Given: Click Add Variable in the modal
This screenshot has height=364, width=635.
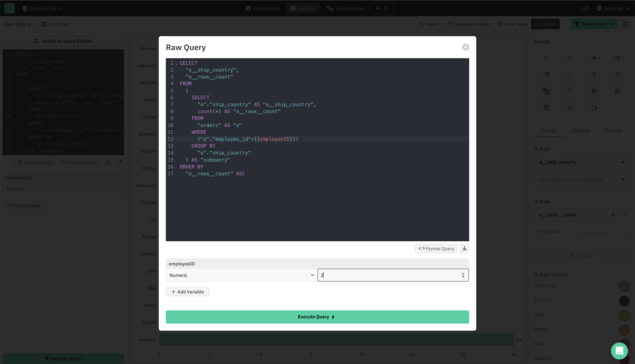Looking at the screenshot, I should (188, 292).
